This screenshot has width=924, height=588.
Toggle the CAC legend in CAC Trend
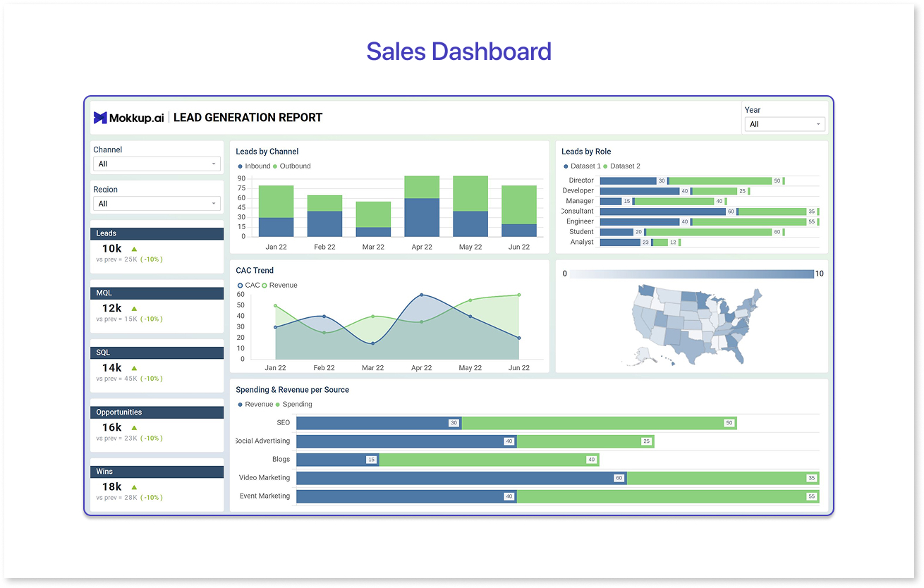pyautogui.click(x=249, y=286)
